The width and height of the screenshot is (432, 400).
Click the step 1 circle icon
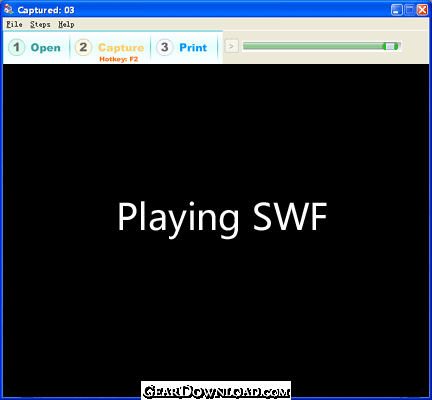coord(16,47)
